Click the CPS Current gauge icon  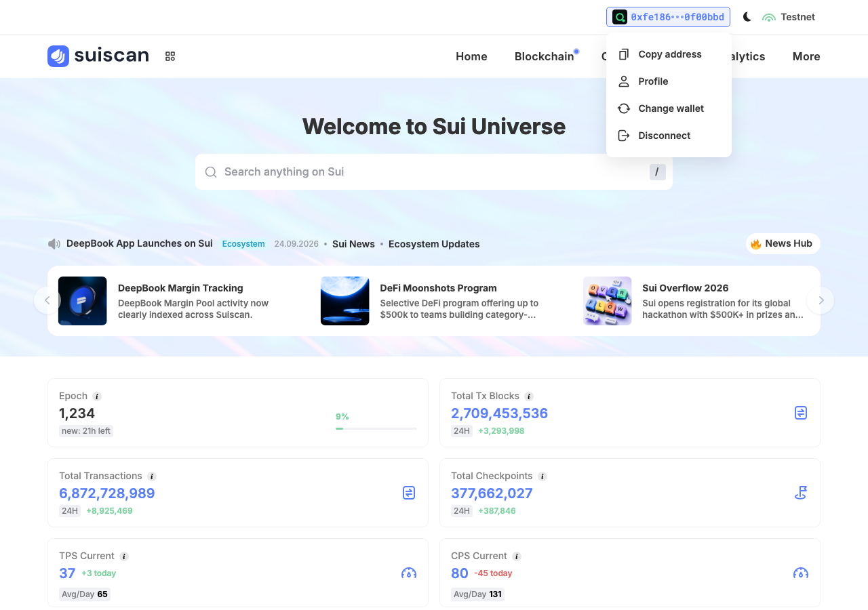coord(801,573)
